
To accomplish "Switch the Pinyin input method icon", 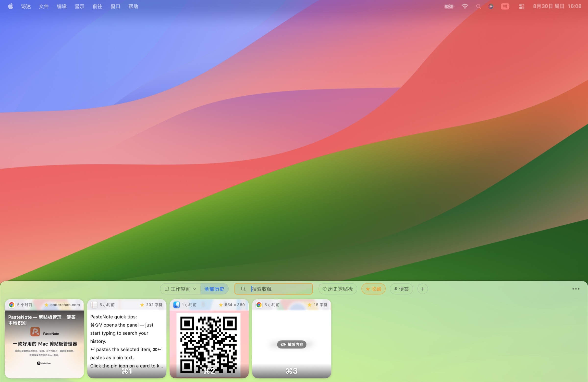I will (x=505, y=6).
